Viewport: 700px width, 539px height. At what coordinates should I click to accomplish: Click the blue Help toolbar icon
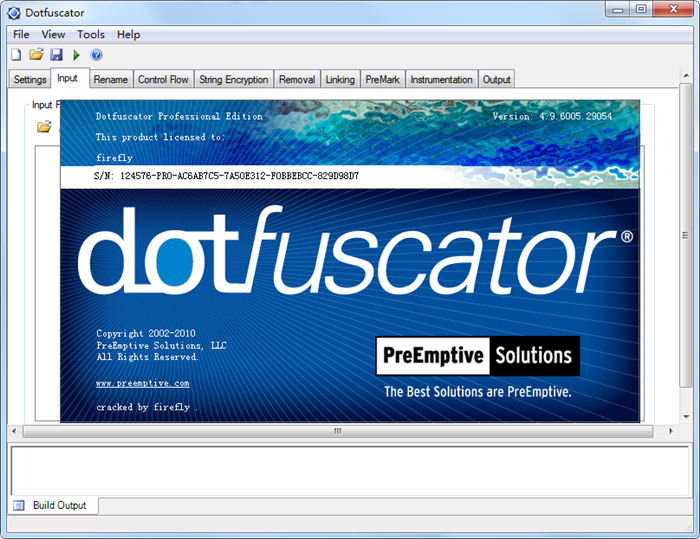(97, 55)
